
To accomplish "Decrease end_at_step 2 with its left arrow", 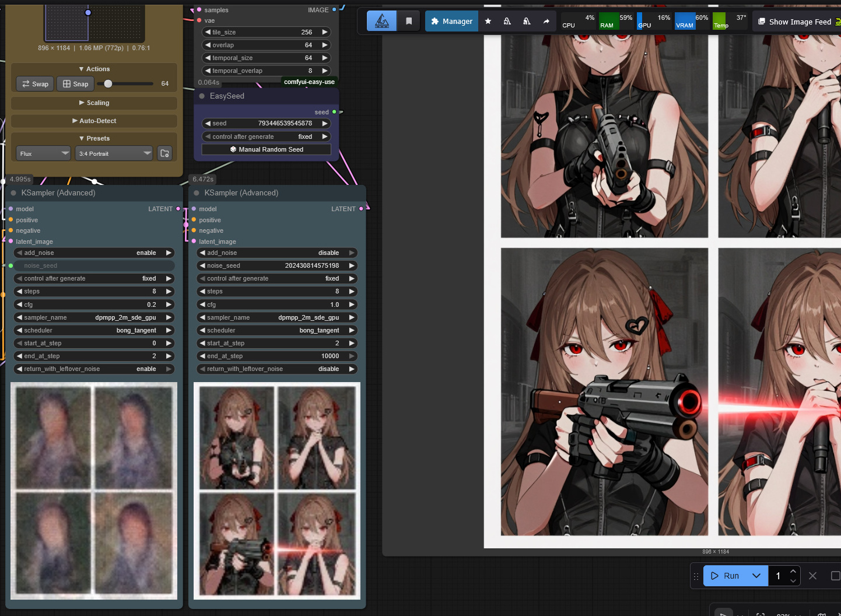I will pyautogui.click(x=19, y=356).
